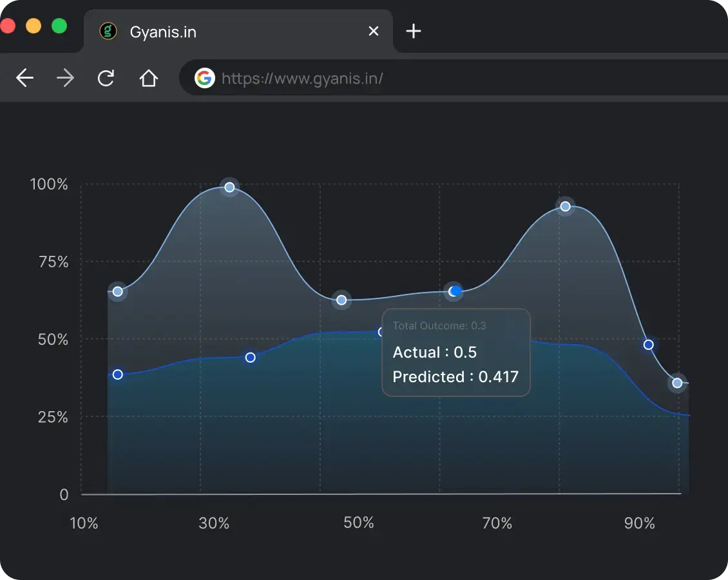Reload the current page
This screenshot has width=728, height=580.
[x=106, y=79]
